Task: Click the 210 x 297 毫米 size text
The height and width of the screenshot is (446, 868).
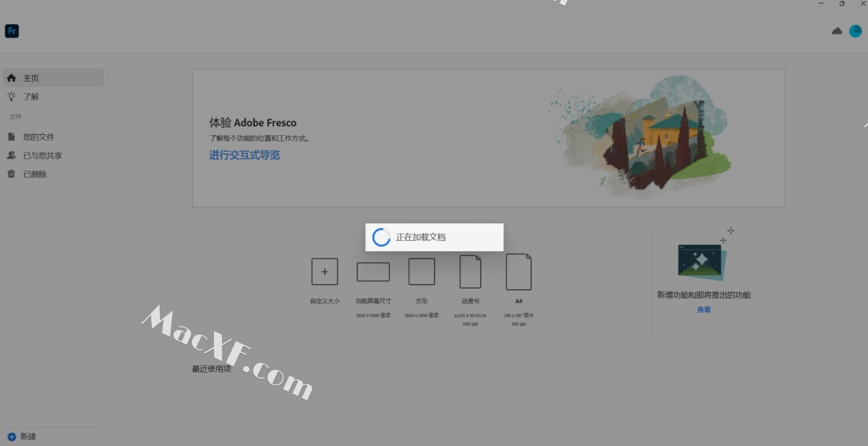Action: (x=519, y=315)
